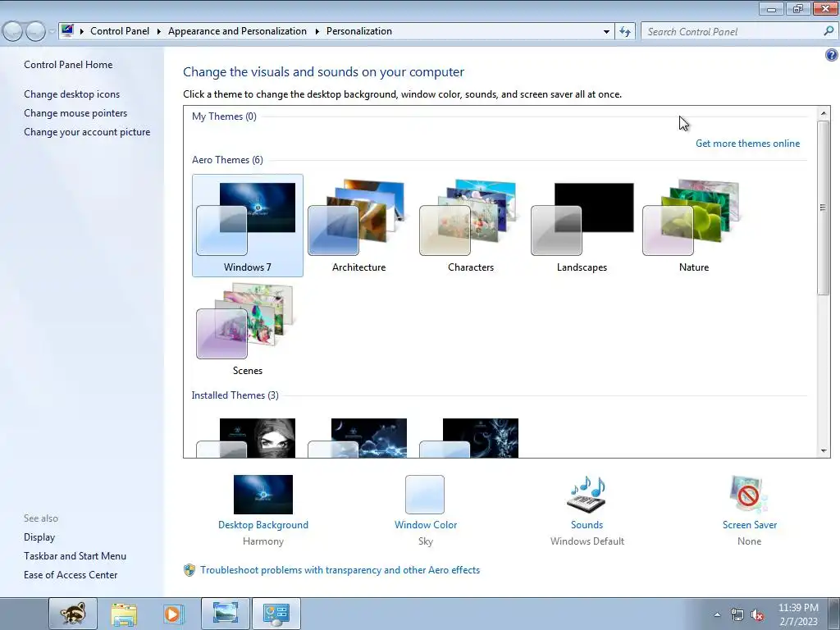The height and width of the screenshot is (630, 840).
Task: Open Change your account picture
Action: 87,132
